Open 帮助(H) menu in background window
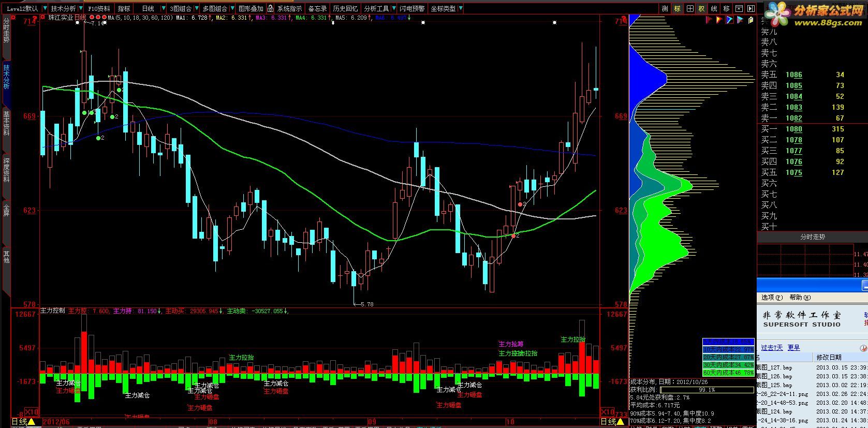Viewport: 868px width, 428px height. coord(800,298)
